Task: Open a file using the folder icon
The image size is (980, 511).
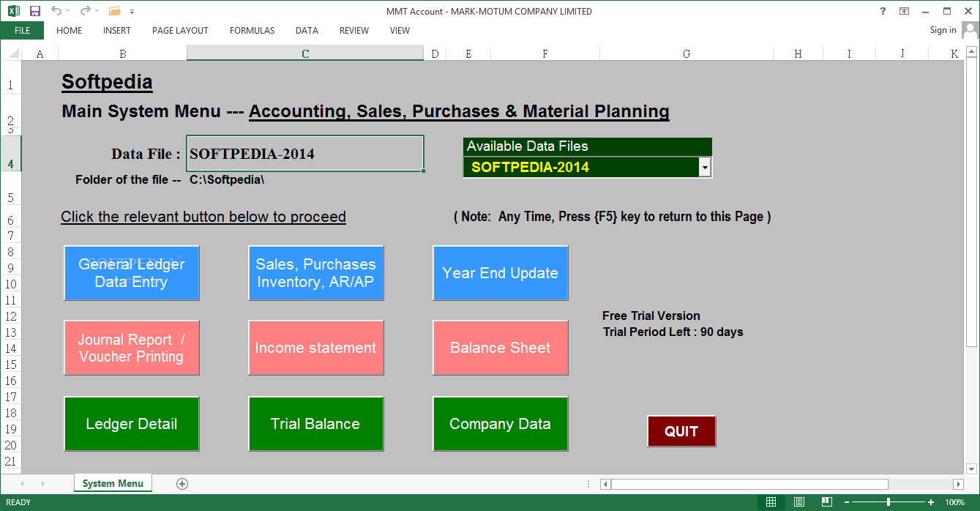Action: [114, 11]
